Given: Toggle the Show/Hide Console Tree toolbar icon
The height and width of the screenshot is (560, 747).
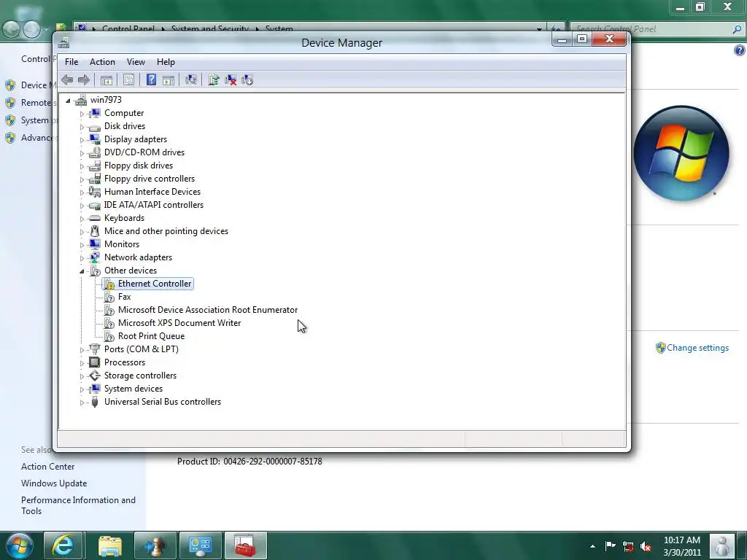Looking at the screenshot, I should click(107, 80).
